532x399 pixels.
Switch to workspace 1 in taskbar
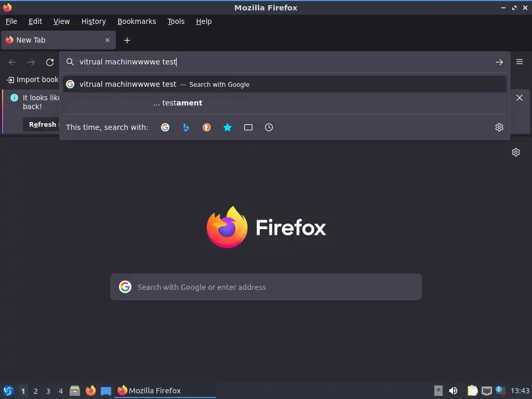(23, 391)
